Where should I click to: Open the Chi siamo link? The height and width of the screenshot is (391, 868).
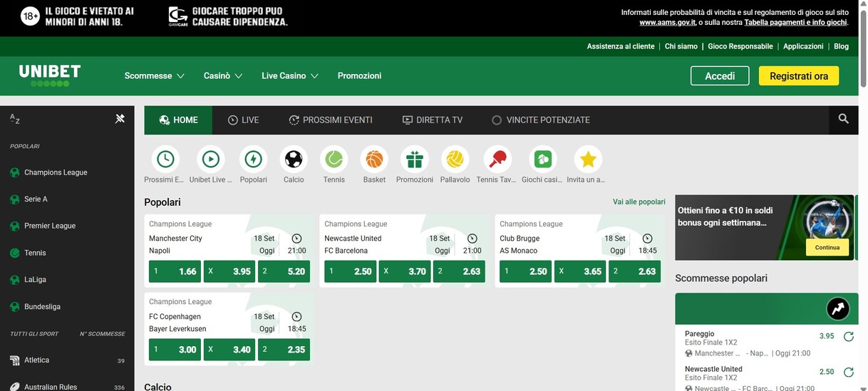[x=681, y=46]
